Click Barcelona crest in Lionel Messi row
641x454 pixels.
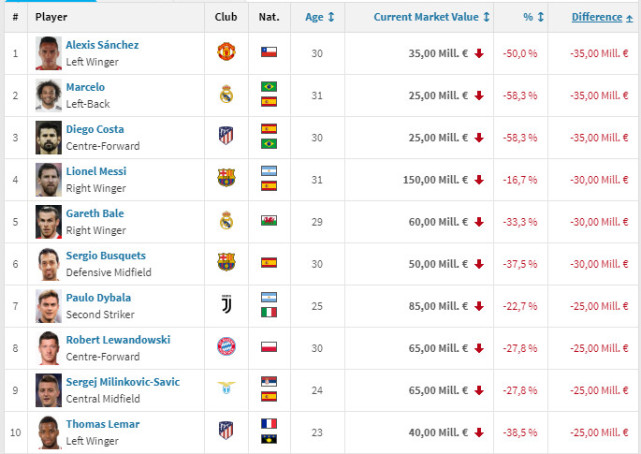coord(226,178)
